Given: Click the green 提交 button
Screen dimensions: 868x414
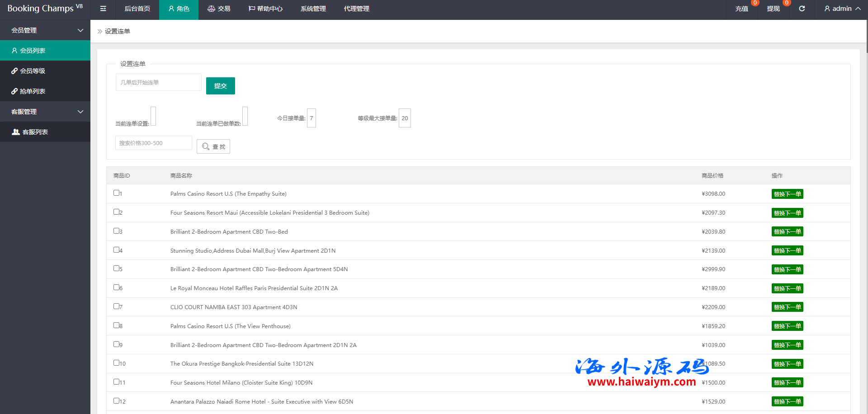Looking at the screenshot, I should pos(220,86).
